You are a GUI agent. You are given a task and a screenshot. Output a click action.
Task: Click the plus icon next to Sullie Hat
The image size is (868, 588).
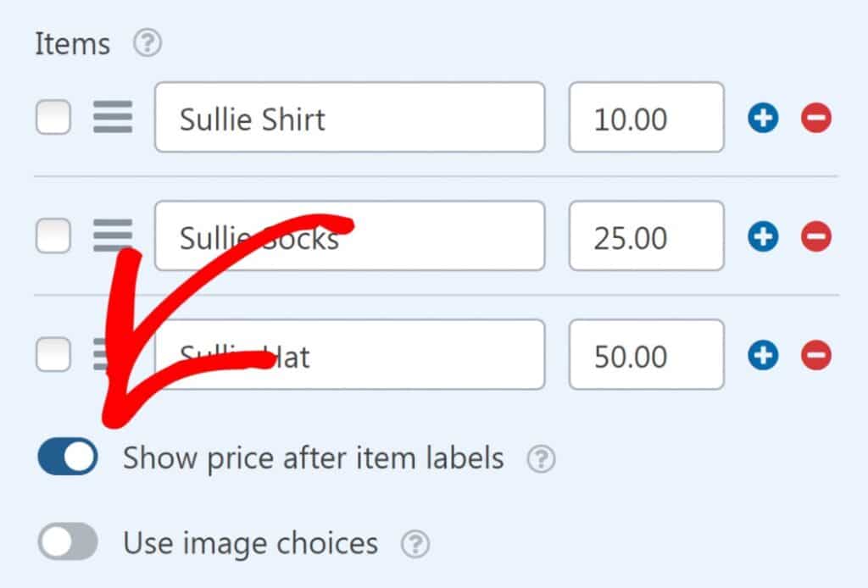coord(762,355)
